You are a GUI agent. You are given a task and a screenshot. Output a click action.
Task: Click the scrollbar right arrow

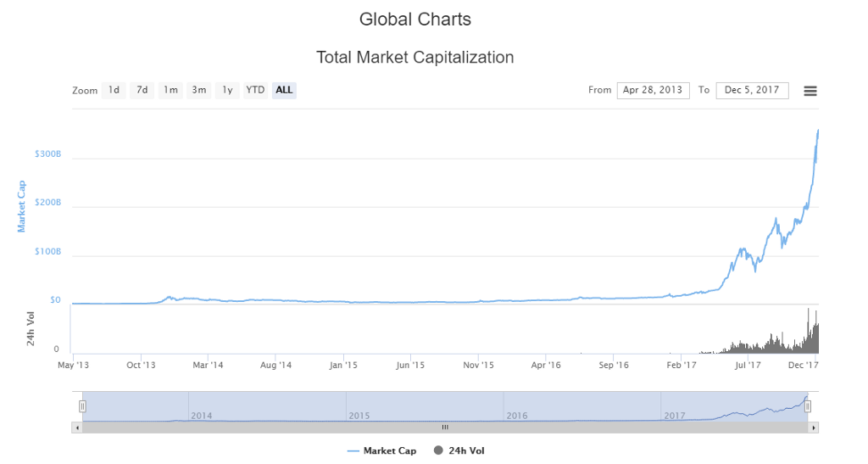pos(814,428)
